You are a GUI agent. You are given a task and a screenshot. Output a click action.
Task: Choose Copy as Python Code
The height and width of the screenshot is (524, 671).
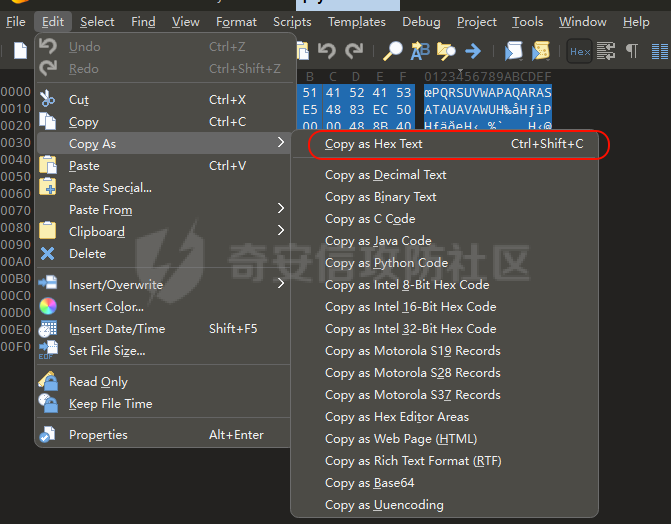point(386,263)
